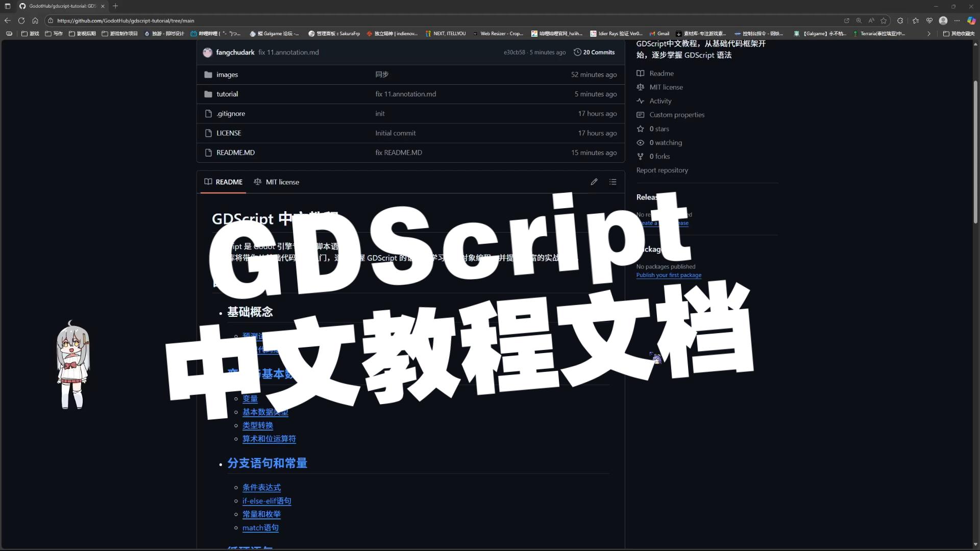
Task: Open browser essentials heart icon
Action: pyautogui.click(x=929, y=21)
